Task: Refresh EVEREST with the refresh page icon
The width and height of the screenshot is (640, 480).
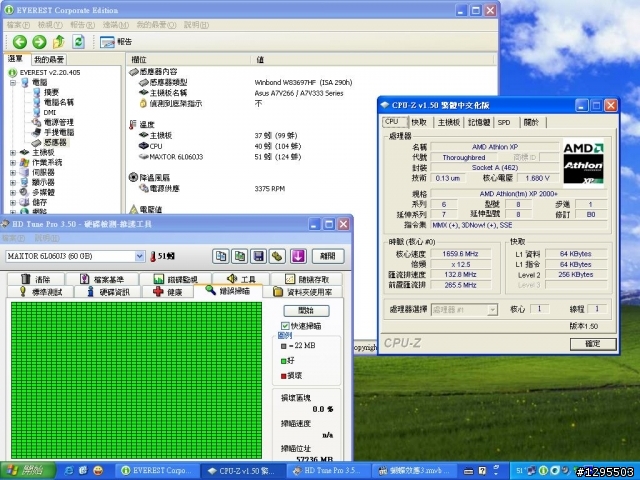Action: [78, 42]
